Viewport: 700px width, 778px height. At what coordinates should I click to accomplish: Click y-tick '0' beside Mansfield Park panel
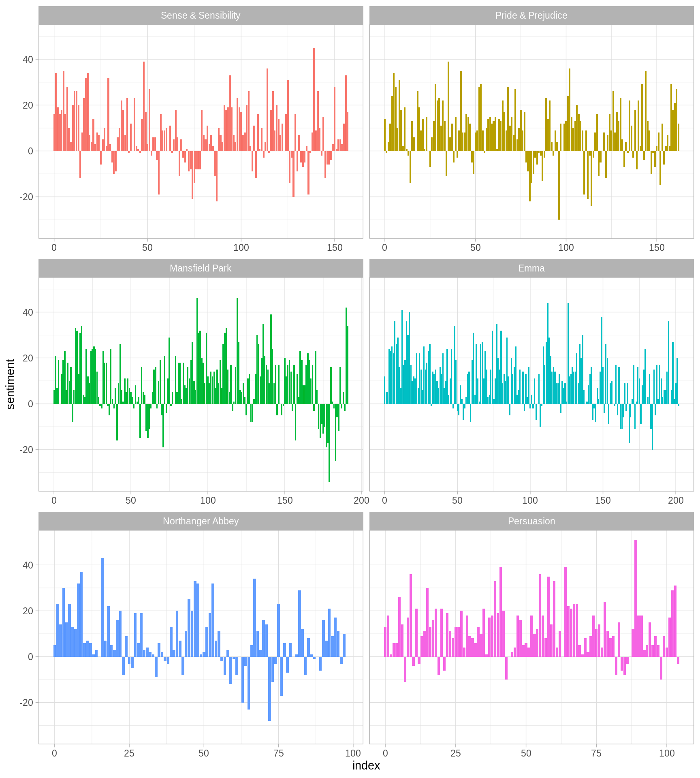pos(31,404)
